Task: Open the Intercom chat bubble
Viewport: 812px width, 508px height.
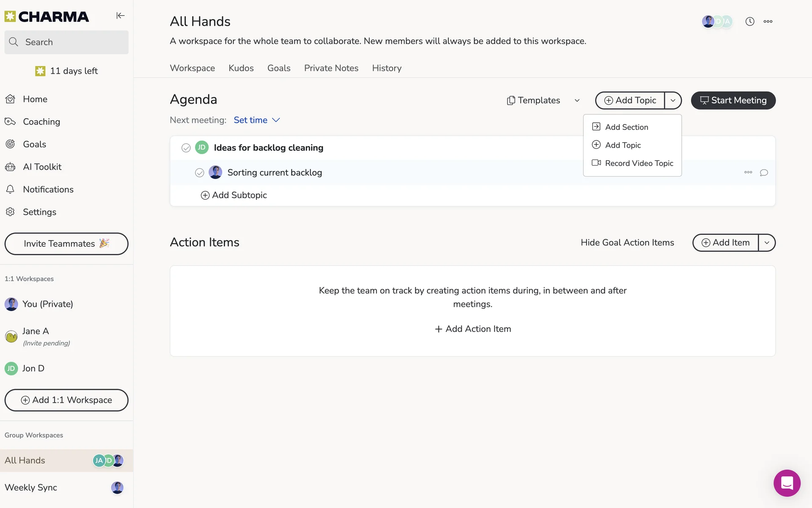Action: [787, 483]
